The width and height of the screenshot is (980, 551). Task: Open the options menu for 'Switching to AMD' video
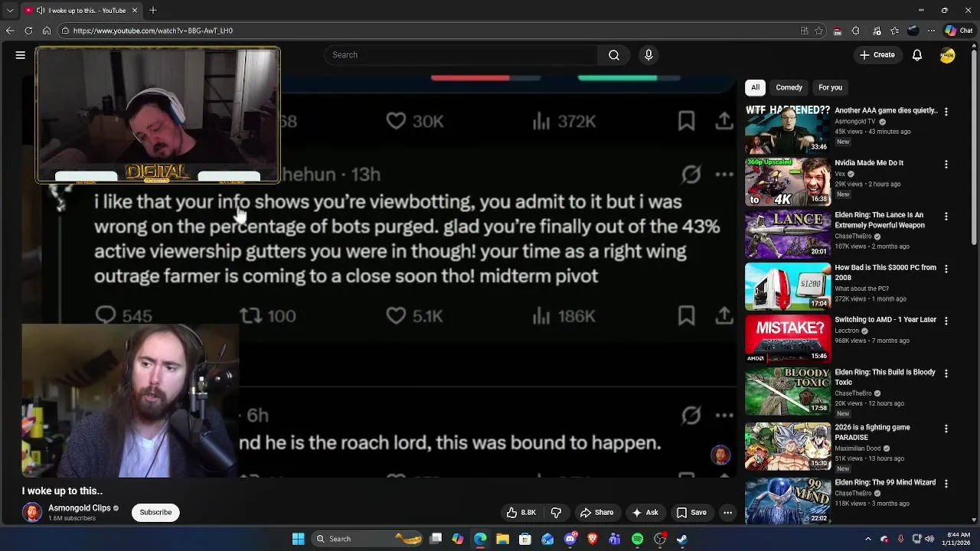coord(946,321)
